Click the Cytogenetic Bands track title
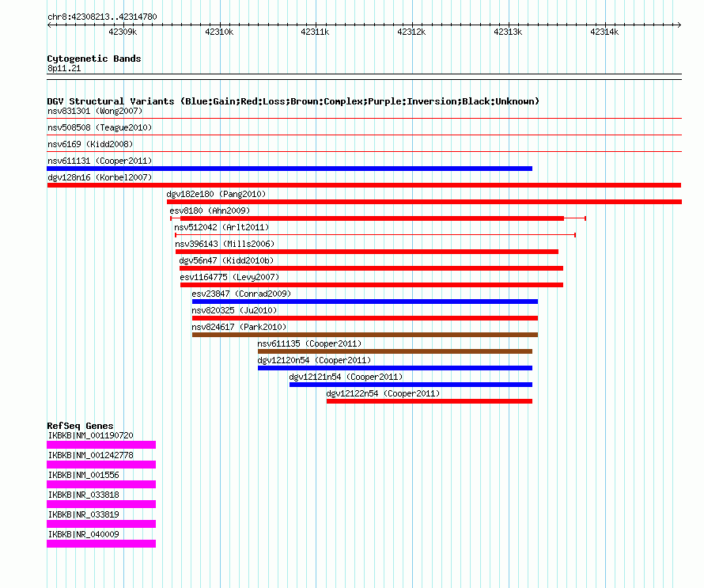Viewport: 704px width, 588px height. pos(94,59)
